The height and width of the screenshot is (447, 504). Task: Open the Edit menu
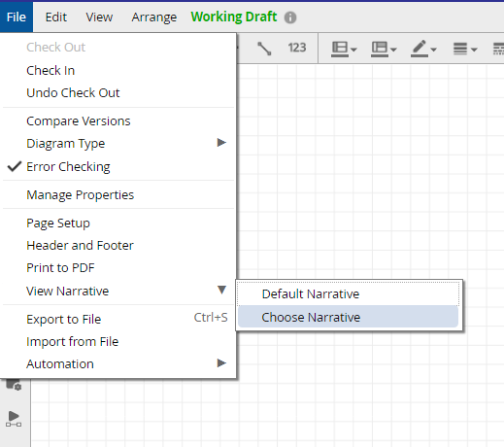click(x=56, y=17)
